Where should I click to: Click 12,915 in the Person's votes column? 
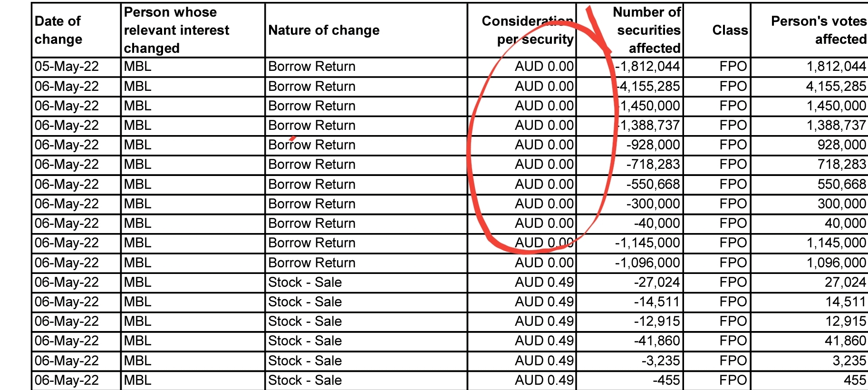845,322
